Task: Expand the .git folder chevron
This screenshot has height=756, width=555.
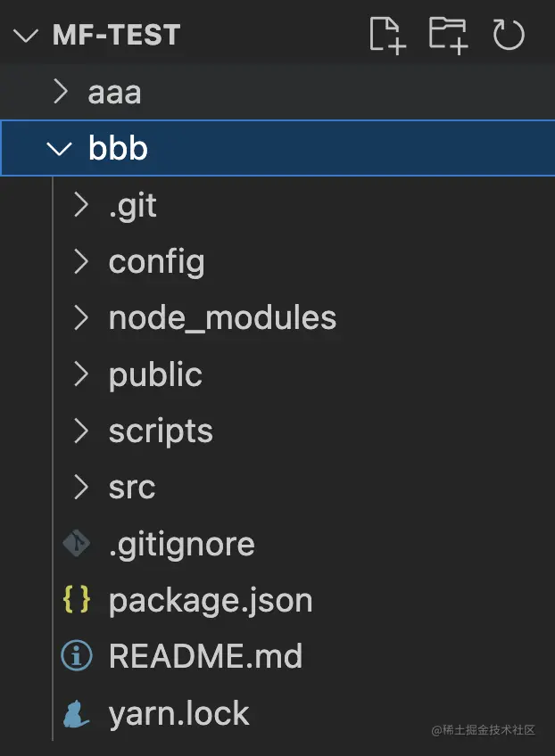Action: click(x=81, y=205)
